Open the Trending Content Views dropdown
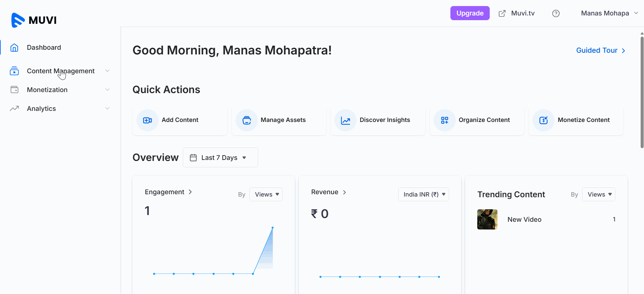This screenshot has height=294, width=644. [598, 195]
